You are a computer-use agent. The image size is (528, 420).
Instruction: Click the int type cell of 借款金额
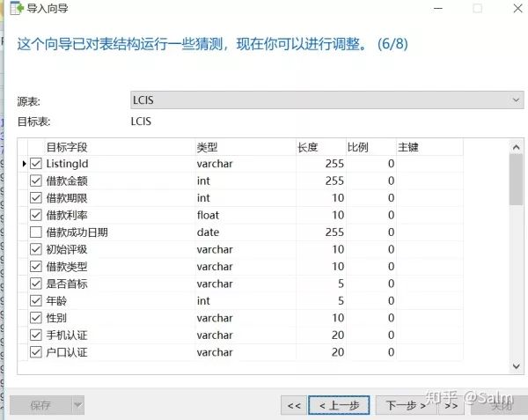246,181
